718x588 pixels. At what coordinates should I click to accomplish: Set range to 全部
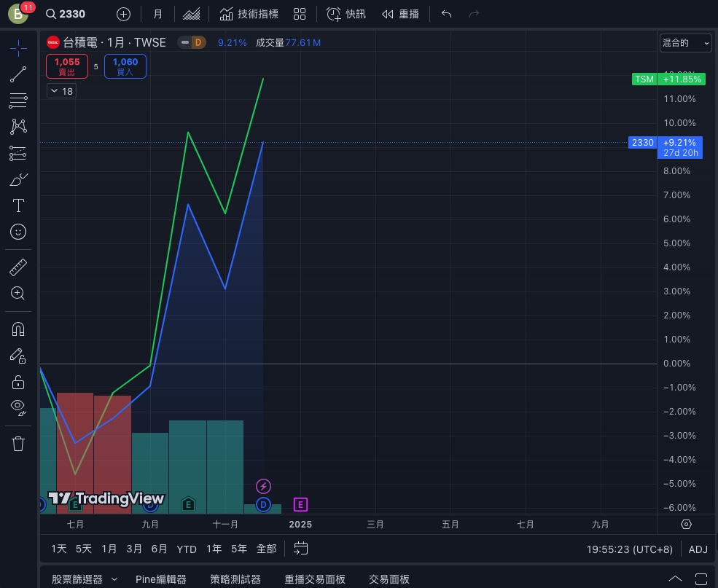pos(267,549)
